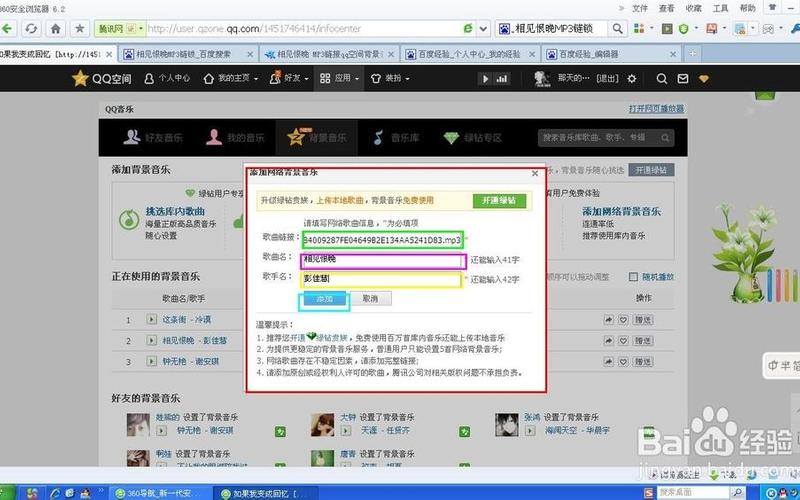
Task: Open the 文件 browser menu
Action: tap(639, 8)
